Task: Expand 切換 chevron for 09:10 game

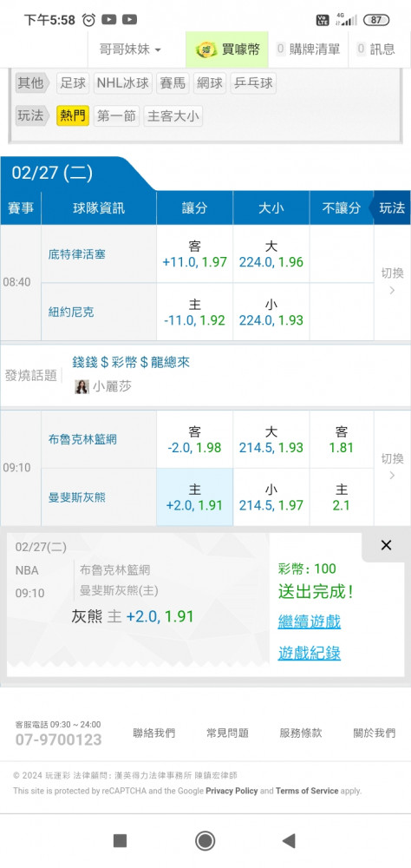Action: pyautogui.click(x=392, y=468)
